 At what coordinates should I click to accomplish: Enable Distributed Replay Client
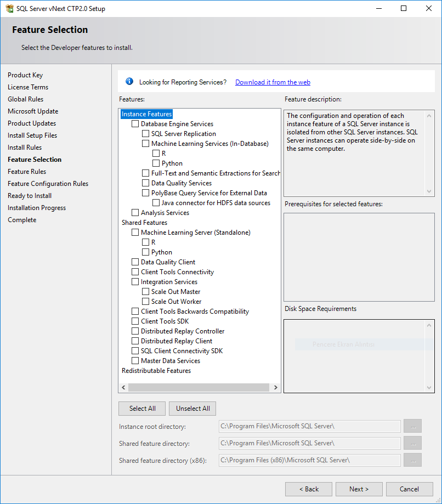point(135,341)
